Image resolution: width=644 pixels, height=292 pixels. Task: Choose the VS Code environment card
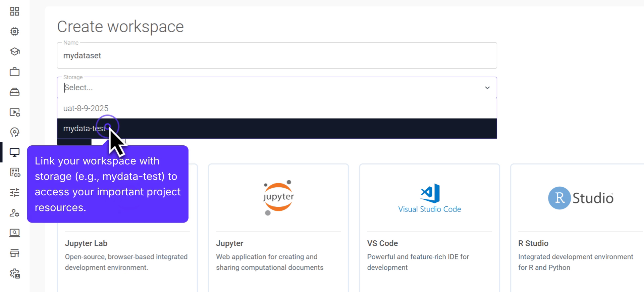click(x=429, y=228)
